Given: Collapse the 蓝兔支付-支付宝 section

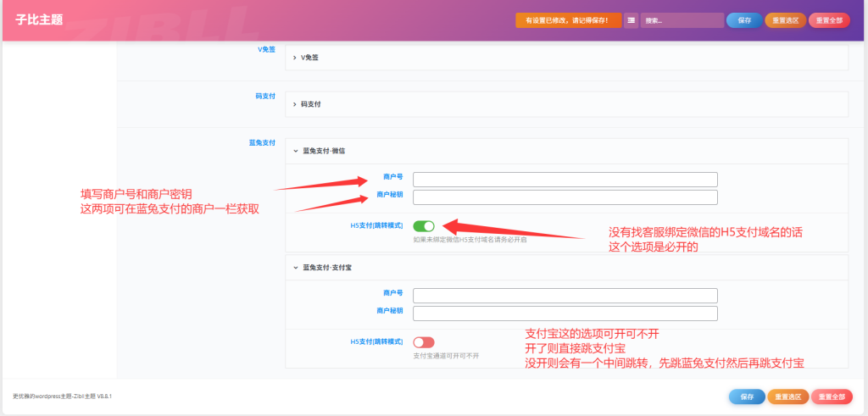Looking at the screenshot, I should click(566, 267).
